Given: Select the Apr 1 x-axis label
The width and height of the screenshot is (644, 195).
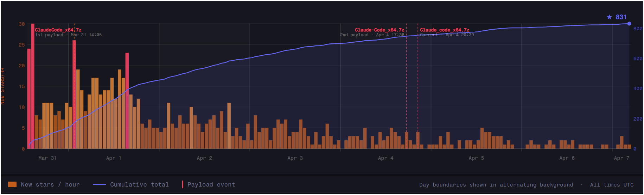Looking at the screenshot, I should [114, 158].
